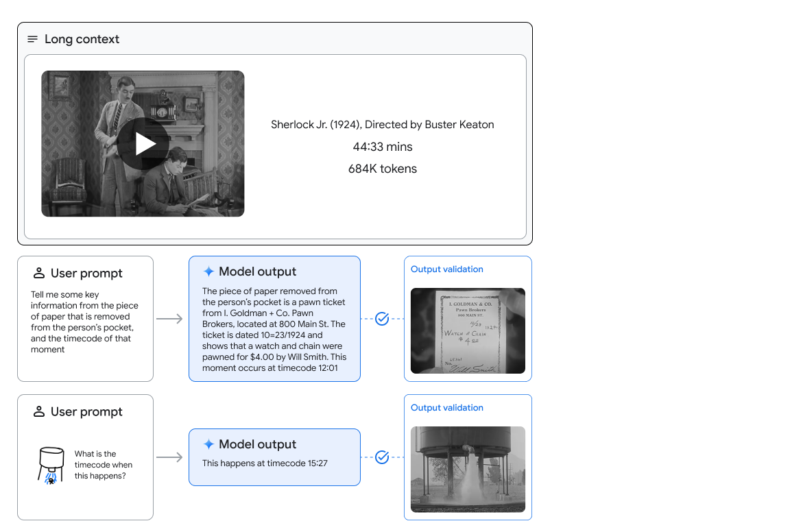Image resolution: width=790 pixels, height=532 pixels.
Task: Click the arrow between first prompt and Model output
Action: (x=168, y=318)
